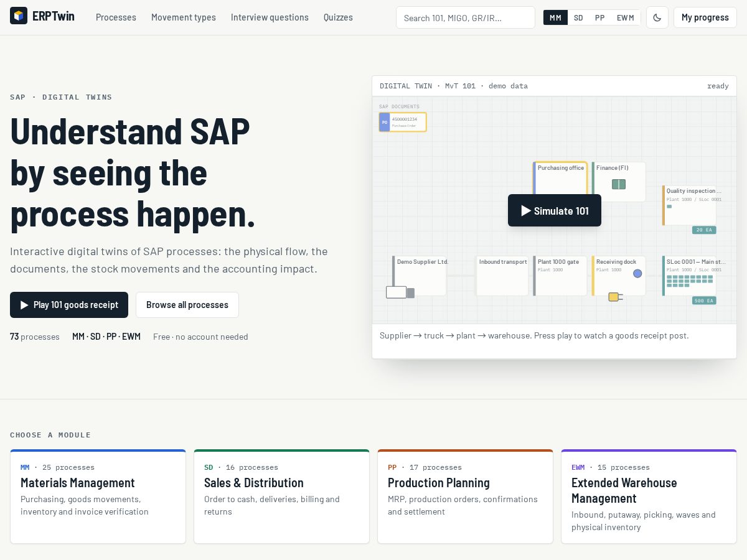Click the small pallet in Quality inspection

point(669,207)
